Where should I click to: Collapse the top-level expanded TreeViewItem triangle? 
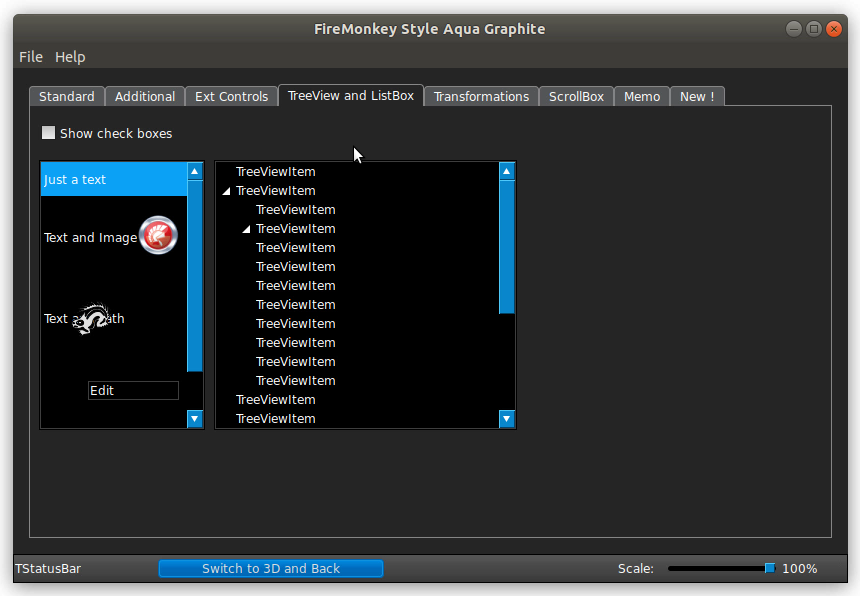point(226,191)
